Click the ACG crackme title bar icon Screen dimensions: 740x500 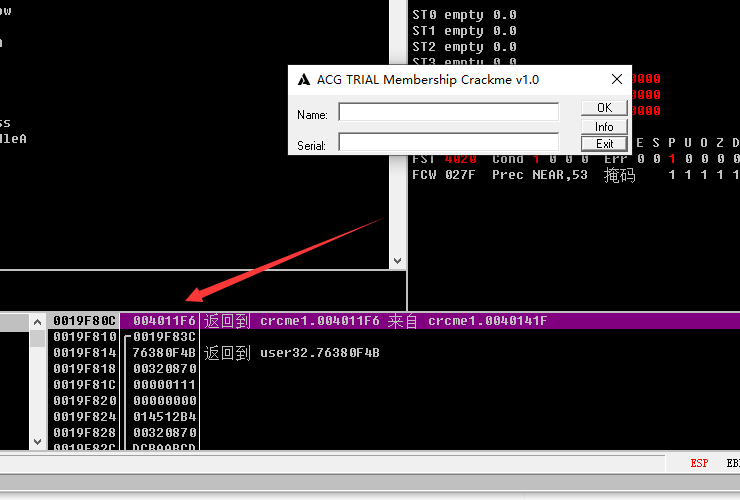[303, 80]
